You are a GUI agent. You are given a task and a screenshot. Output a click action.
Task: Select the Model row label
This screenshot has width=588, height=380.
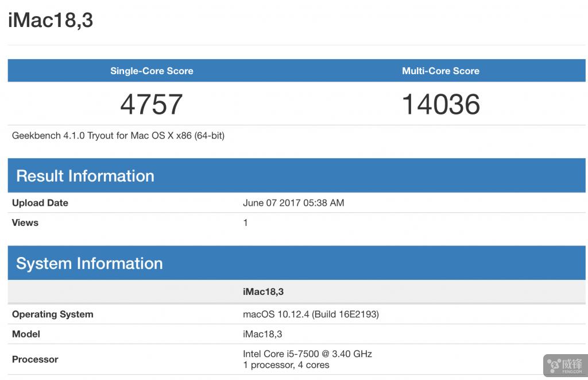[x=26, y=334]
